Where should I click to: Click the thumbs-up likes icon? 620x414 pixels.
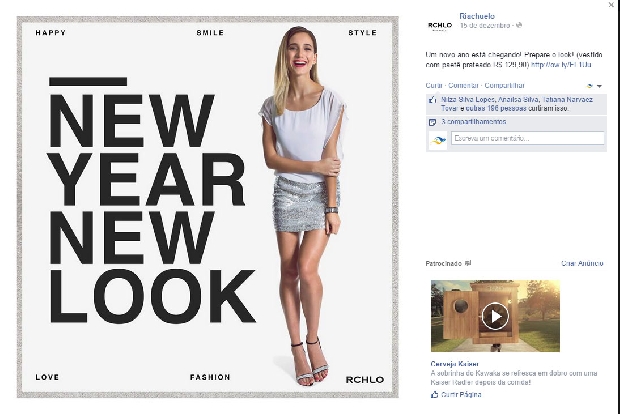pyautogui.click(x=433, y=100)
